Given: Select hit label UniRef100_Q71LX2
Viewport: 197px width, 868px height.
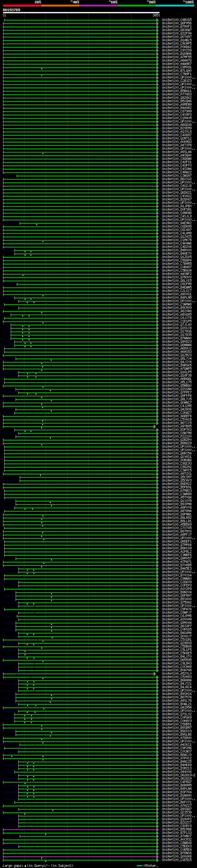Looking at the screenshot, I should pos(177,714).
